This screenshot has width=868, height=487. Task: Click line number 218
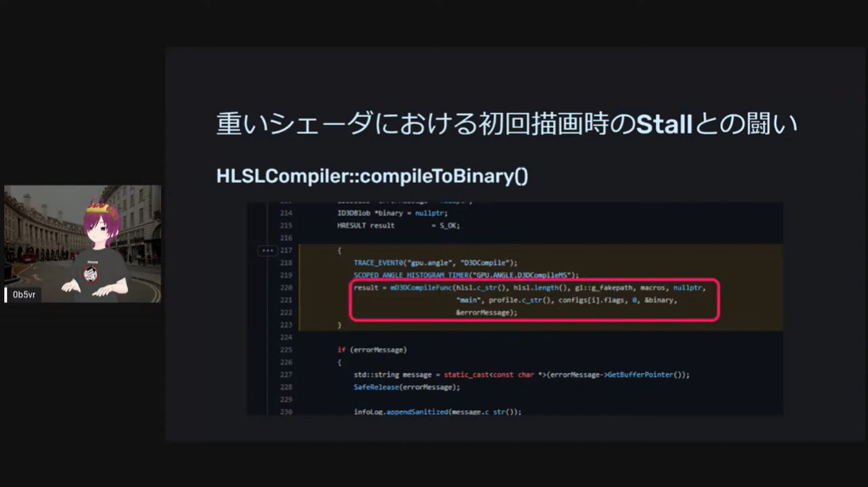286,263
